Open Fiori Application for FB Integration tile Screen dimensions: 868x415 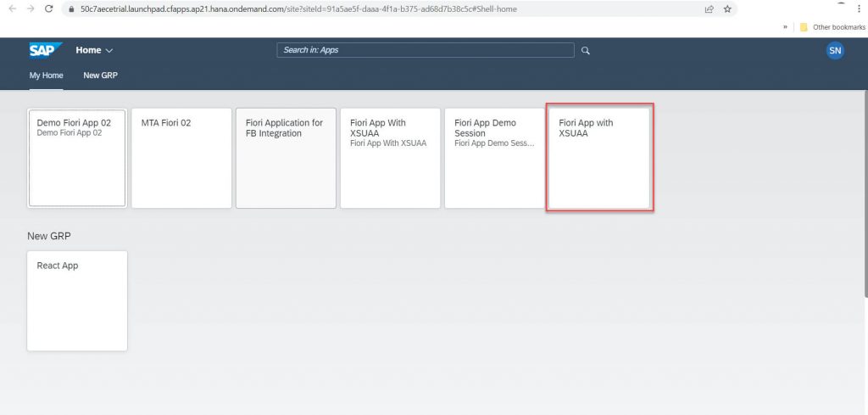click(x=286, y=158)
